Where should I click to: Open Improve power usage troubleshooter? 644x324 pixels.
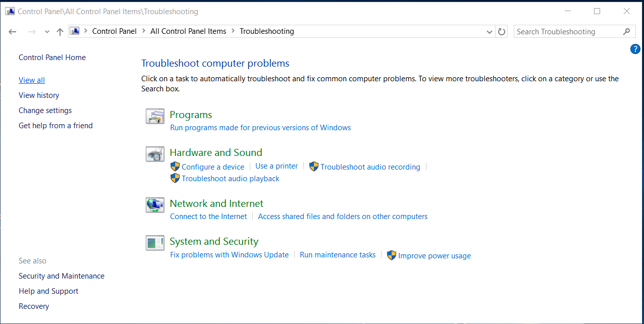(434, 256)
